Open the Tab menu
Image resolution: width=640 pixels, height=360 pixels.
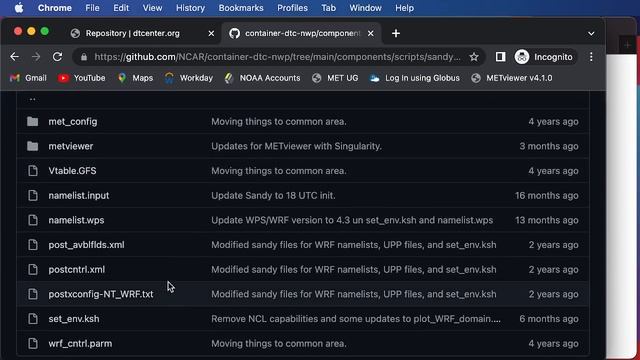328,8
